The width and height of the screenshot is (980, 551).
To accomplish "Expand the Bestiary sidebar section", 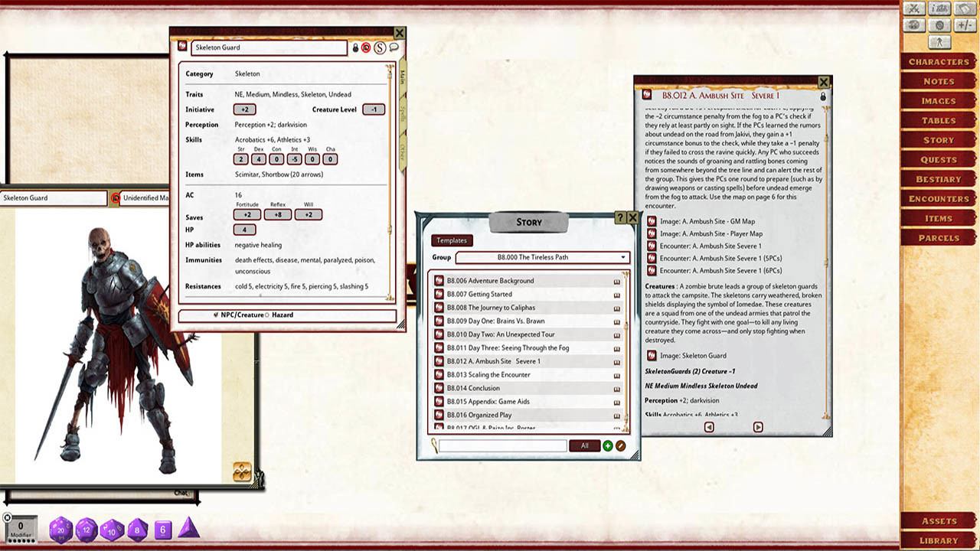I will coord(938,179).
